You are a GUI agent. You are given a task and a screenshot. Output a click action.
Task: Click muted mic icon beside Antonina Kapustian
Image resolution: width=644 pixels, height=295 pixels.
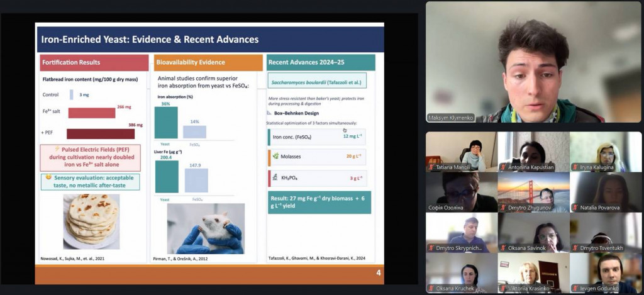[x=503, y=167]
